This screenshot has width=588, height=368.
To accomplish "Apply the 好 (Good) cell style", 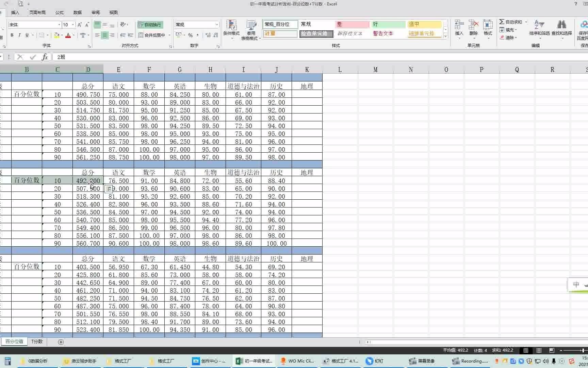I will coord(388,24).
